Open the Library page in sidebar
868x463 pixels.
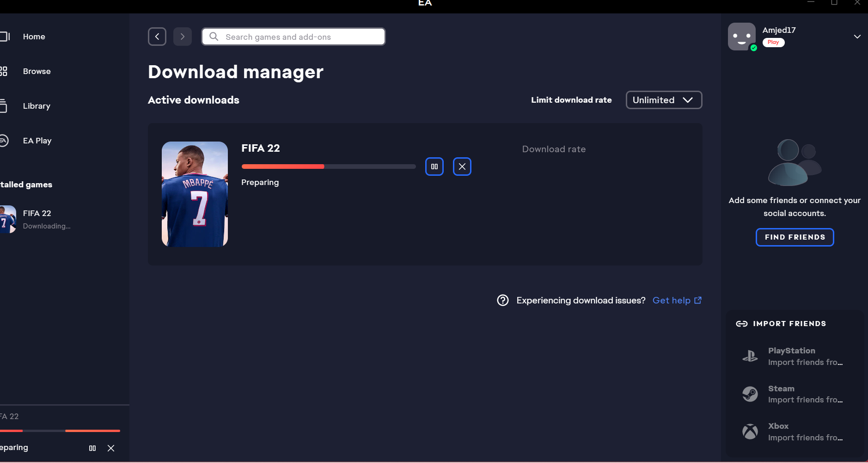click(37, 106)
